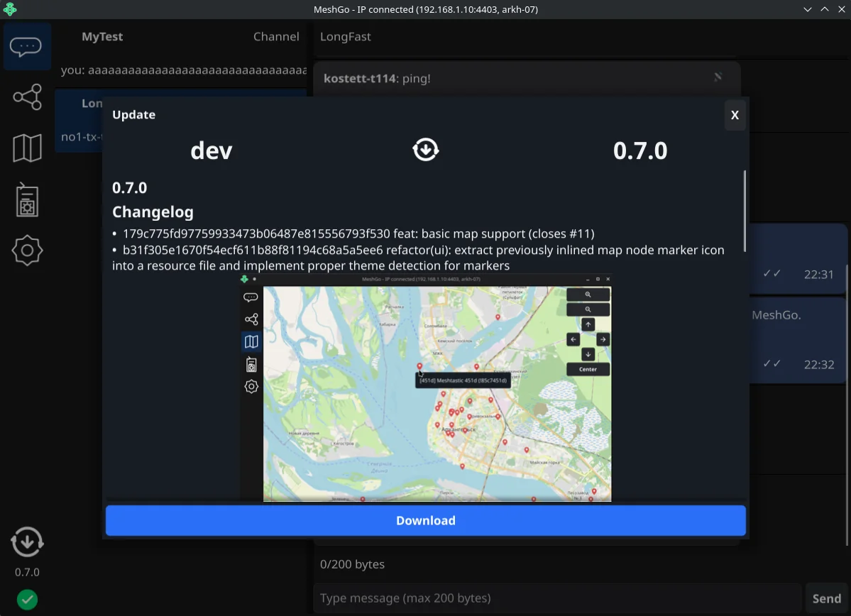Open the mesh nodes sidebar icon

(27, 97)
